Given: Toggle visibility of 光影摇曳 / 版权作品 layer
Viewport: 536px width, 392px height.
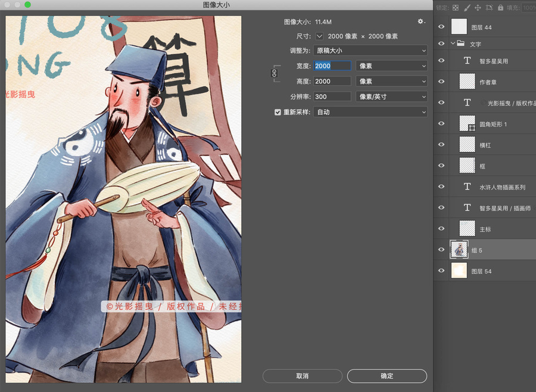Looking at the screenshot, I should [441, 102].
